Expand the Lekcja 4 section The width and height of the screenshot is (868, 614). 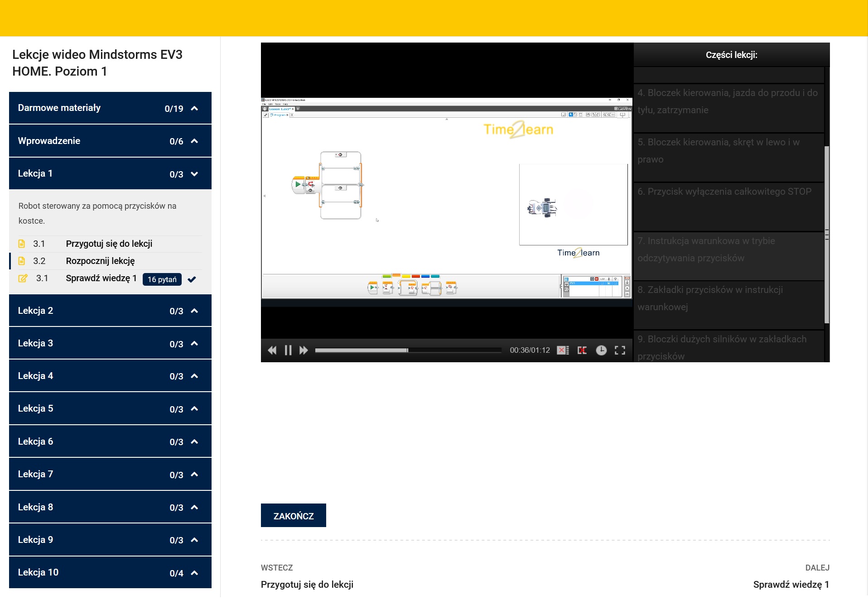coord(110,376)
